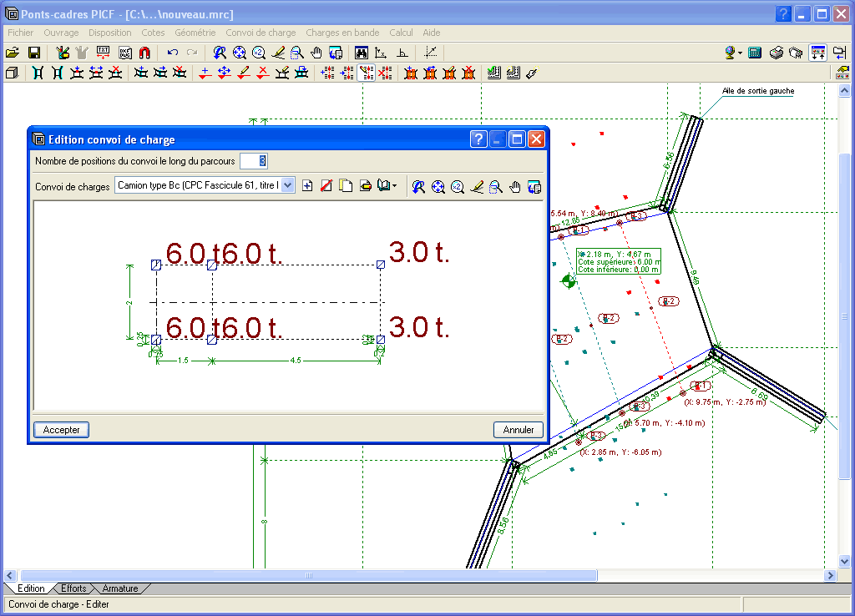Expand the globe icon dropdown arrow
This screenshot has width=855, height=616.
click(x=740, y=53)
